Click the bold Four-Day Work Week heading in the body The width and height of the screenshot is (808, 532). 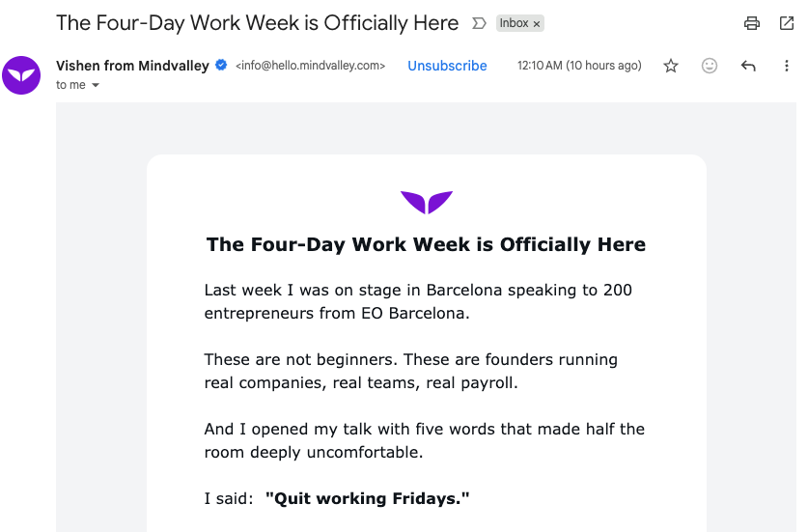coord(426,244)
